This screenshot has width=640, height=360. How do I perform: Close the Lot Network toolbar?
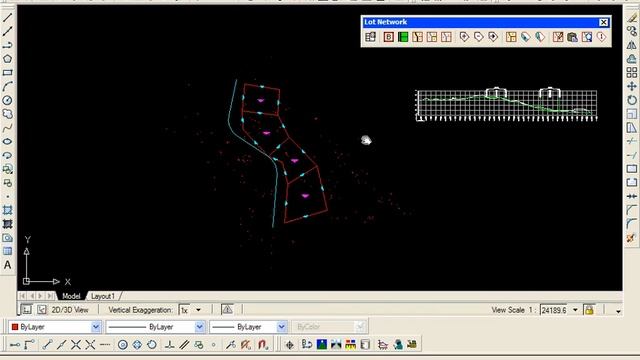(x=604, y=22)
